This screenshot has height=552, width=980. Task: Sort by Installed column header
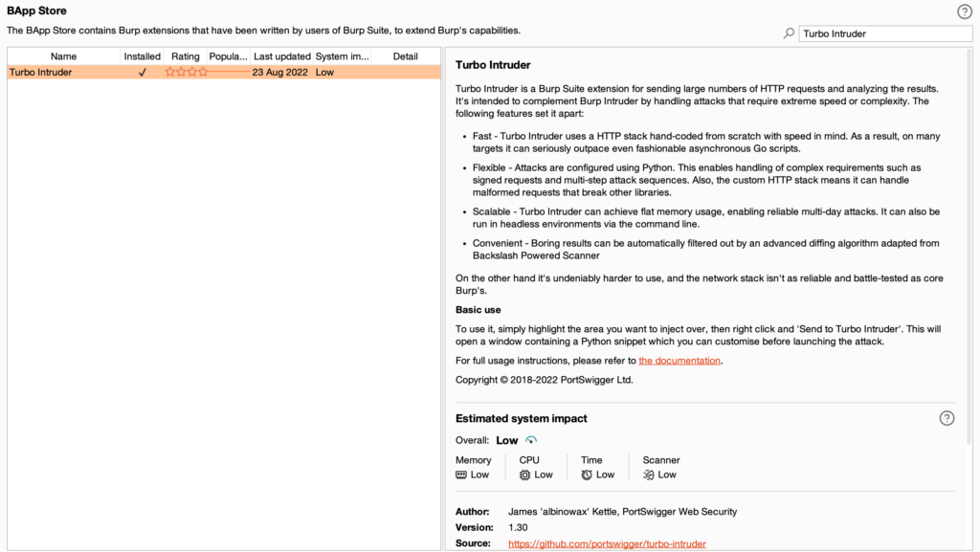click(142, 56)
